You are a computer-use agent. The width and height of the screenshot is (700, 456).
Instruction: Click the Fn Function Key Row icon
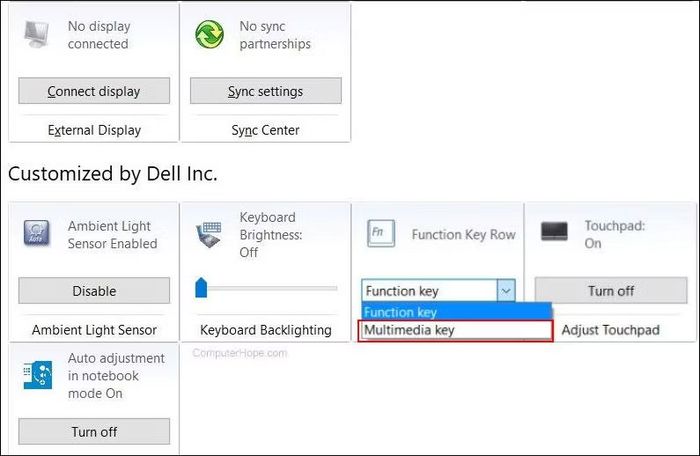pyautogui.click(x=381, y=233)
